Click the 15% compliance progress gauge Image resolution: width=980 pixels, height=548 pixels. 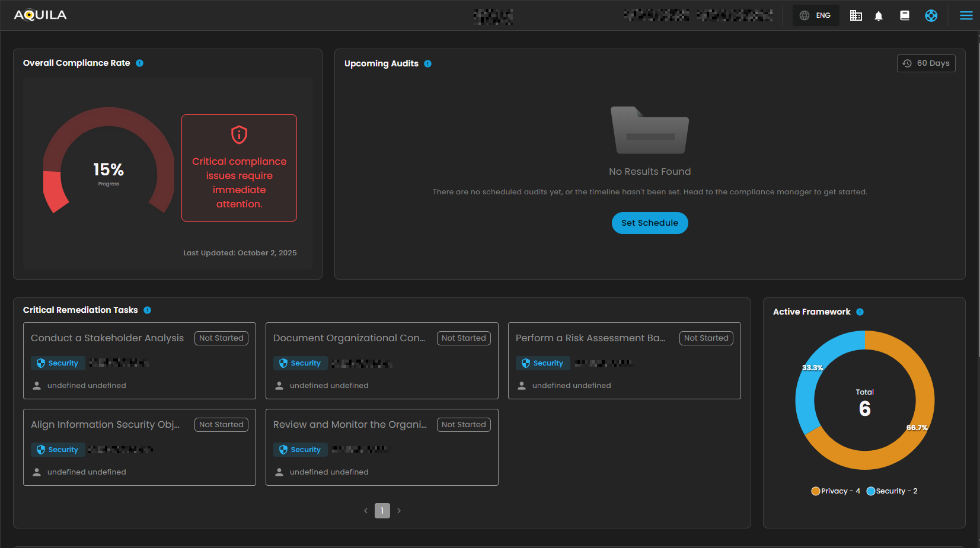[x=108, y=171]
